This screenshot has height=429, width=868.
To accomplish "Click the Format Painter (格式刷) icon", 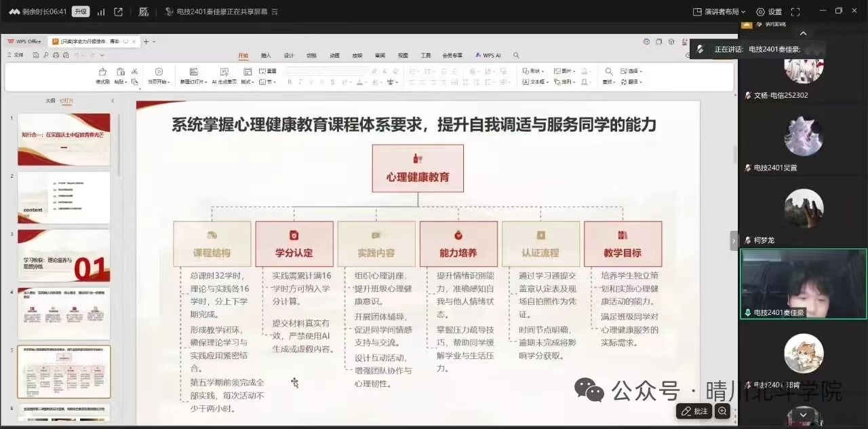I will click(x=102, y=72).
